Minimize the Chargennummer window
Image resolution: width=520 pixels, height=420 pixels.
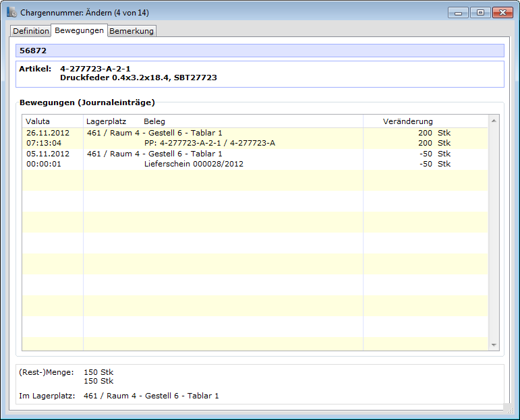(x=459, y=12)
